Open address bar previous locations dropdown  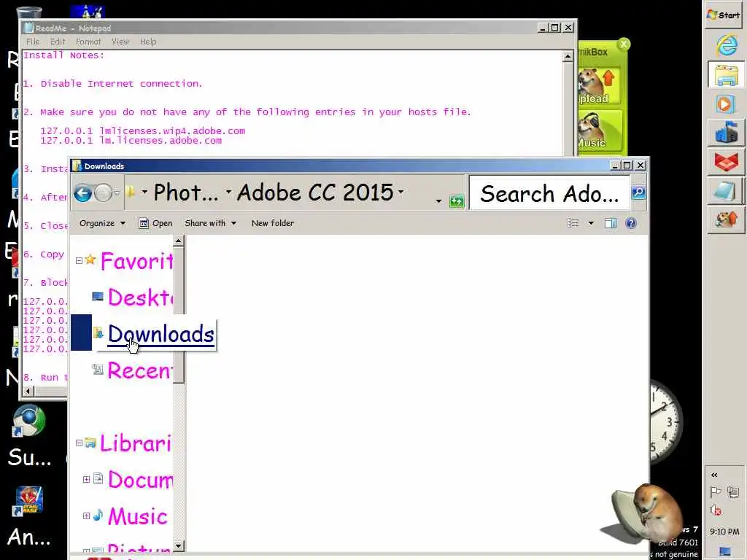pyautogui.click(x=438, y=201)
